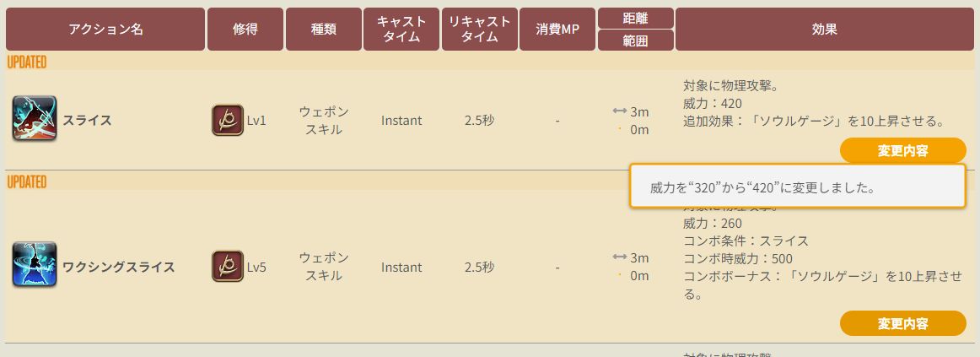Screen dimensions: 980x357
Task: Click the 効果 column header
Action: tap(824, 30)
